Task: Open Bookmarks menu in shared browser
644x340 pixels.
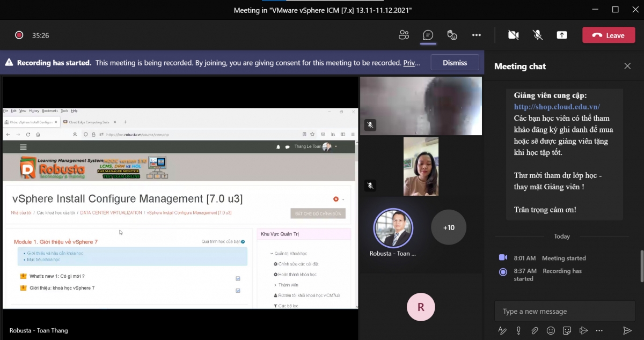Action: tap(50, 111)
